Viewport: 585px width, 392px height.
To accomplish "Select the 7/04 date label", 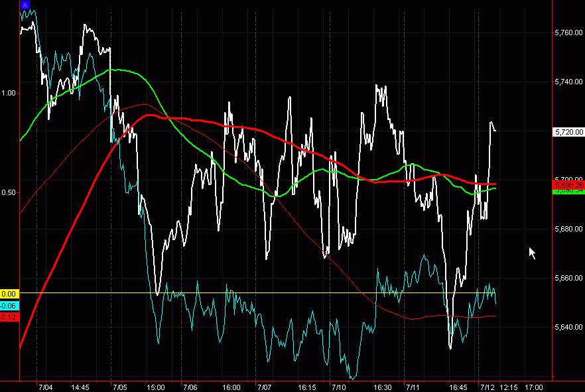I will click(46, 387).
